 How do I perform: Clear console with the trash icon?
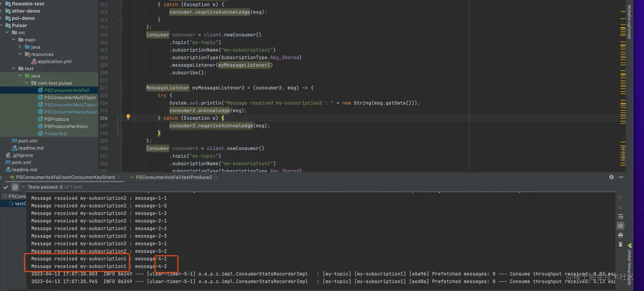[620, 244]
